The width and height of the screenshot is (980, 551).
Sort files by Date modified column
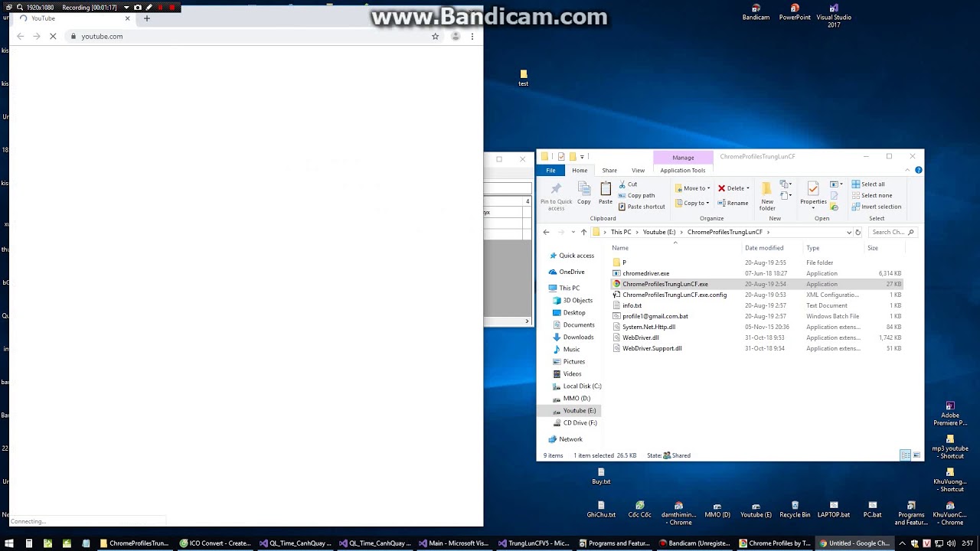(773, 248)
